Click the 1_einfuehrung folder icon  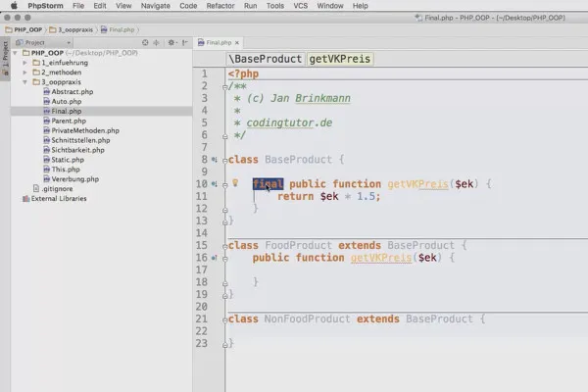(x=36, y=63)
